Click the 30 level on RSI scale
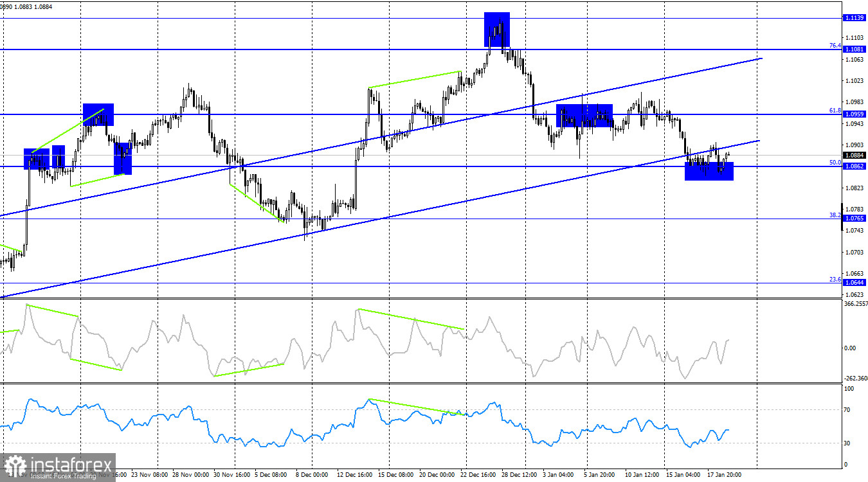Screen dimensions: 868x482 click(848, 443)
